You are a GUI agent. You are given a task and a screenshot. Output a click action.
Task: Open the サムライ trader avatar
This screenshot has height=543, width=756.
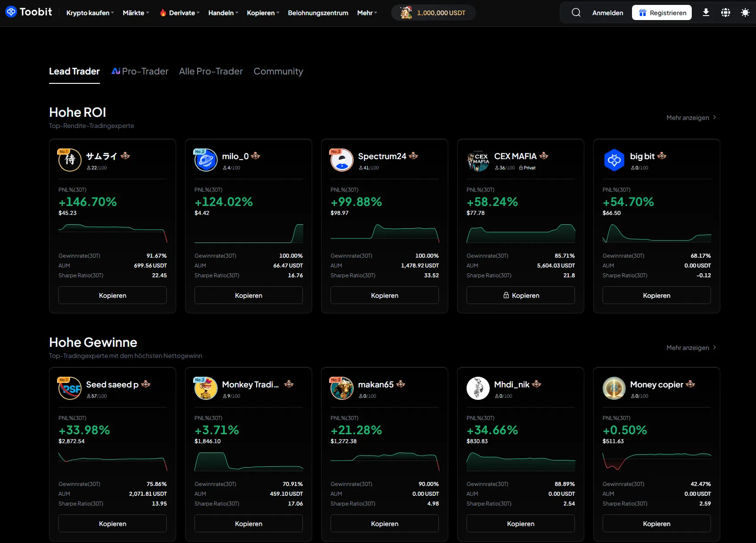tap(70, 160)
